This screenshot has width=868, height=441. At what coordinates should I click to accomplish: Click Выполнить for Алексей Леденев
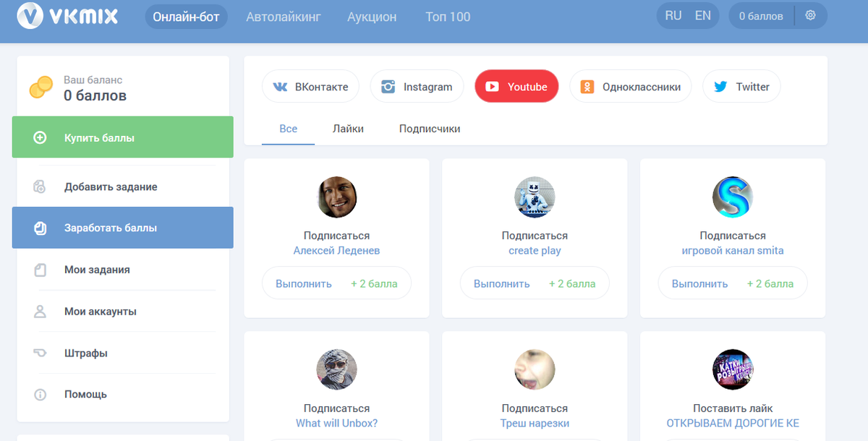coord(304,284)
